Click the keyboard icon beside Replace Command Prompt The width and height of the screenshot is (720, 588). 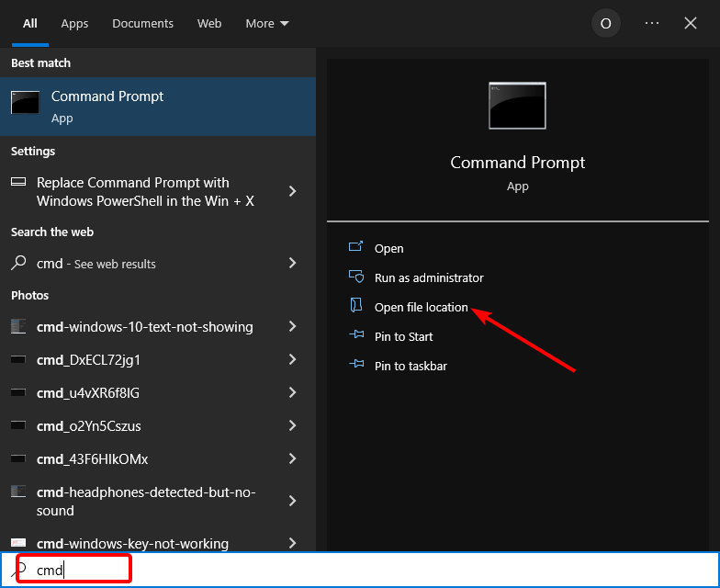(18, 182)
